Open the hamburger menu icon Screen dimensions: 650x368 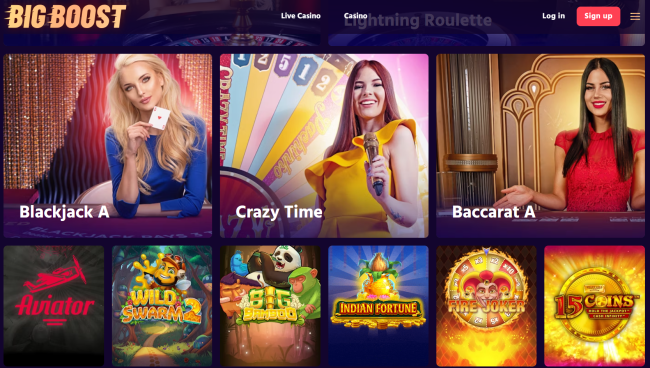[x=635, y=17]
